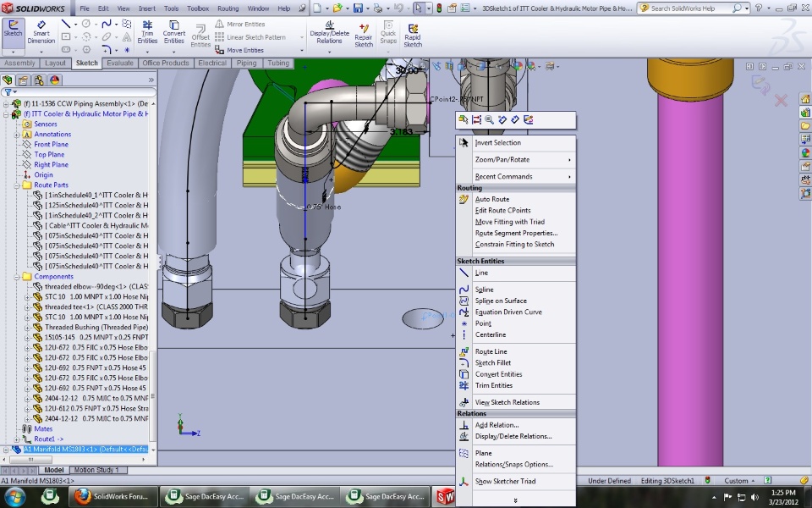
Task: Select Front Plane in the tree
Action: pos(51,145)
